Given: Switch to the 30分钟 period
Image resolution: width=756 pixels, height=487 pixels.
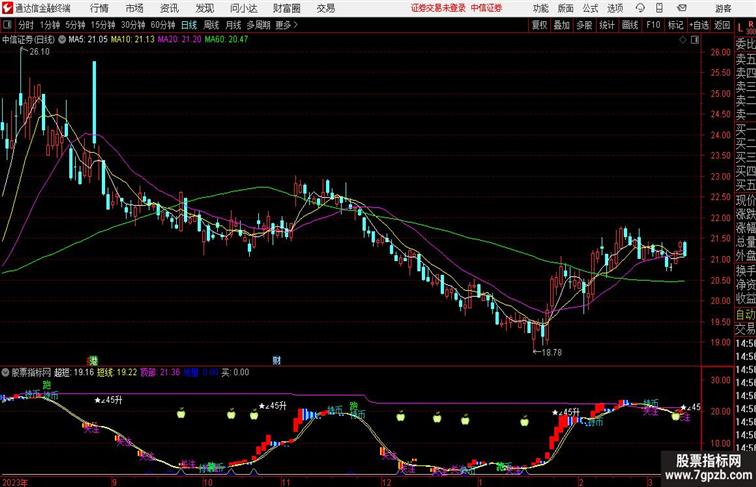Looking at the screenshot, I should click(133, 25).
